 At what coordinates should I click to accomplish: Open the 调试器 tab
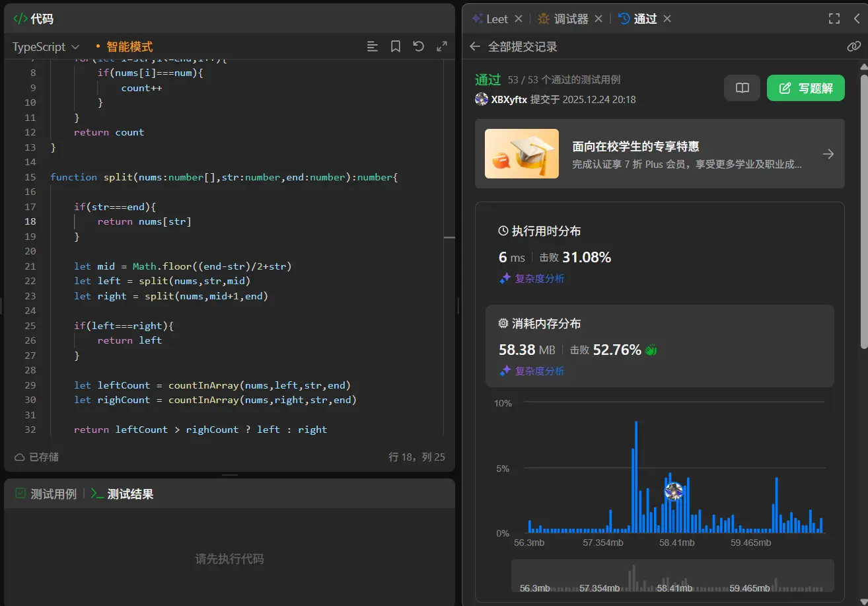pos(563,19)
